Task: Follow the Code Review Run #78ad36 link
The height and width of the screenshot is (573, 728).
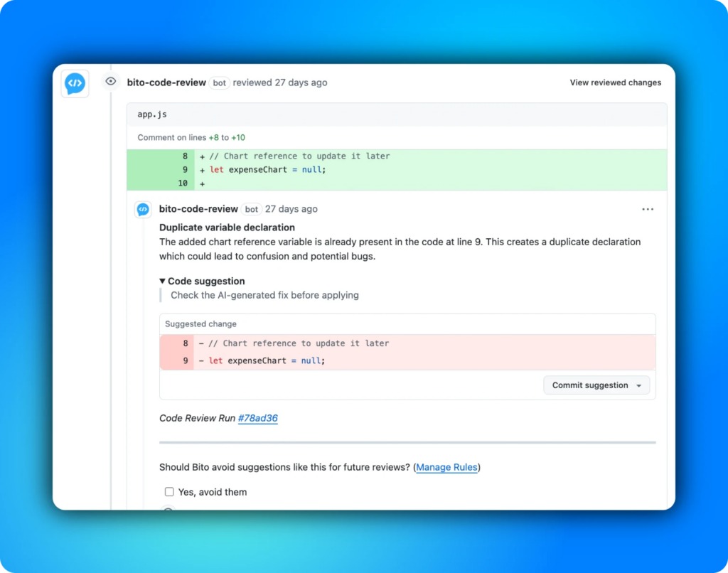Action: click(257, 418)
